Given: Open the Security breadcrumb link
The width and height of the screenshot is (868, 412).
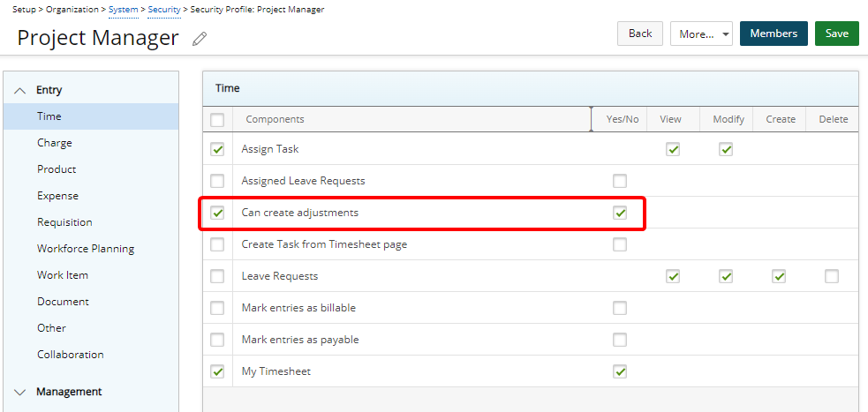Looking at the screenshot, I should (163, 10).
